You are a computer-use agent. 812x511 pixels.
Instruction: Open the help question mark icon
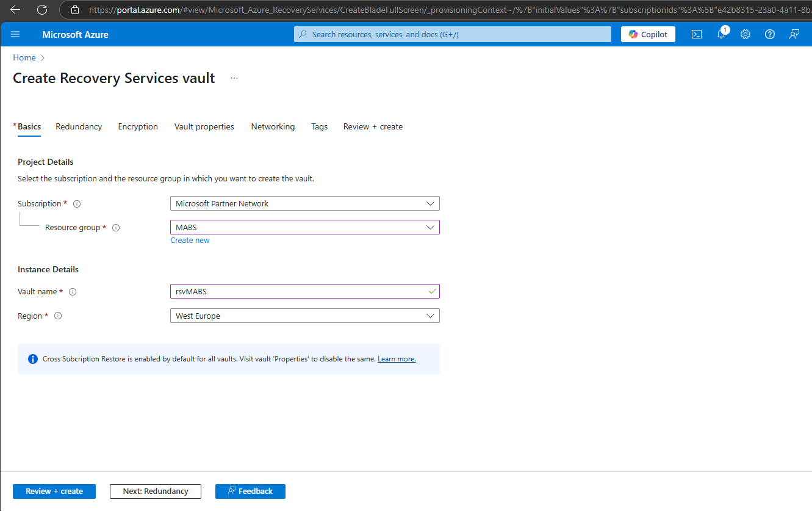pyautogui.click(x=770, y=34)
